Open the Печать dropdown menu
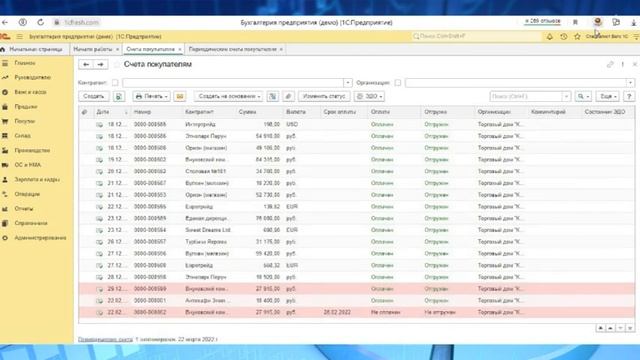640x360 pixels. pos(151,96)
